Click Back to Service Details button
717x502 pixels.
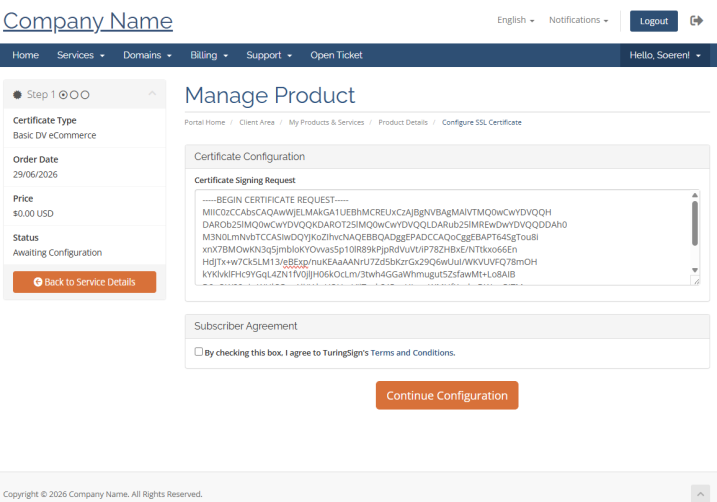coord(85,282)
